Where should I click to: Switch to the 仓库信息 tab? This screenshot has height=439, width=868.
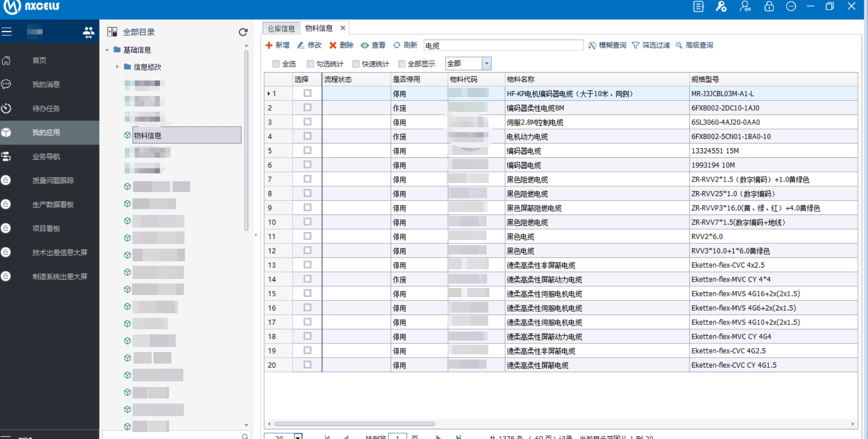(x=281, y=29)
